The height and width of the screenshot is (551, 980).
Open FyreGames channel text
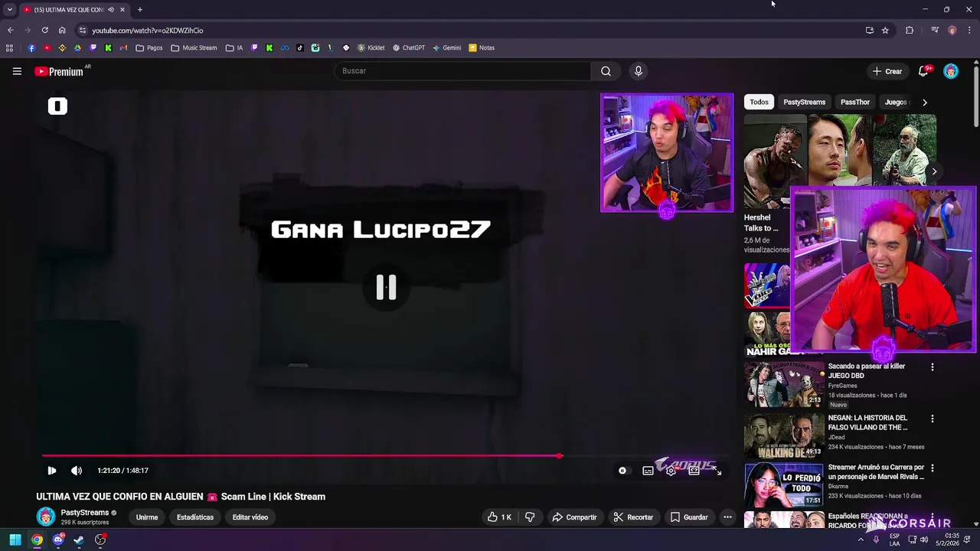click(842, 386)
